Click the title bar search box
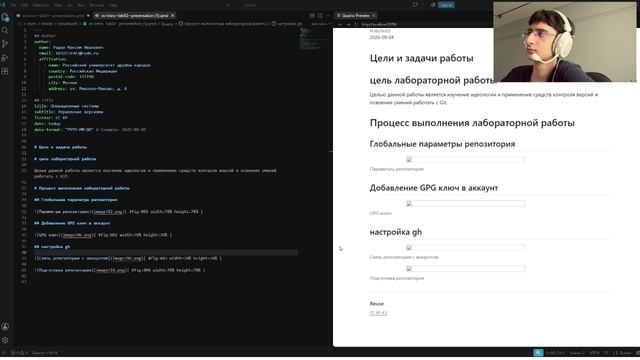The width and height of the screenshot is (640, 360). pyautogui.click(x=250, y=5)
